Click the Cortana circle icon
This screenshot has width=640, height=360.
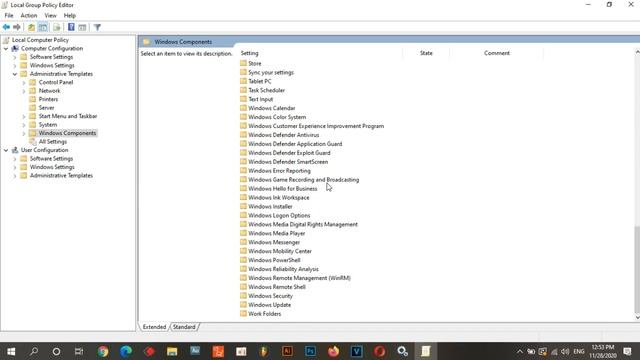point(56,351)
